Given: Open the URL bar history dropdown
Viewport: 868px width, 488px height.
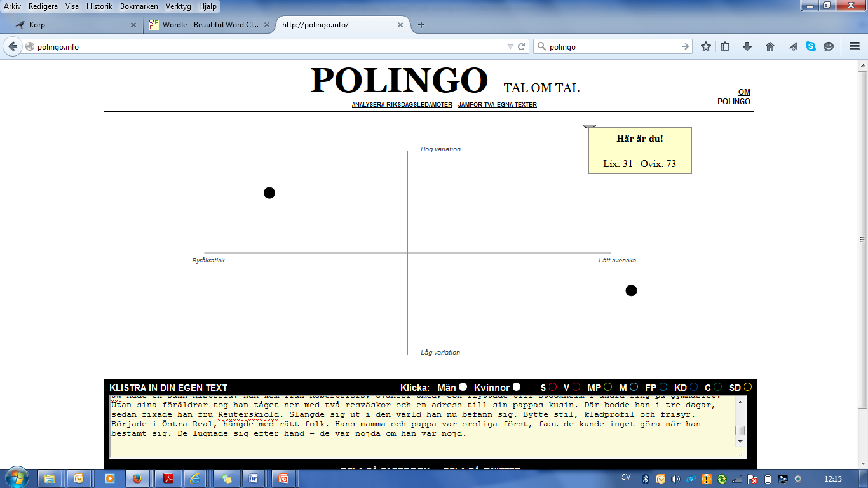Looking at the screenshot, I should click(510, 47).
